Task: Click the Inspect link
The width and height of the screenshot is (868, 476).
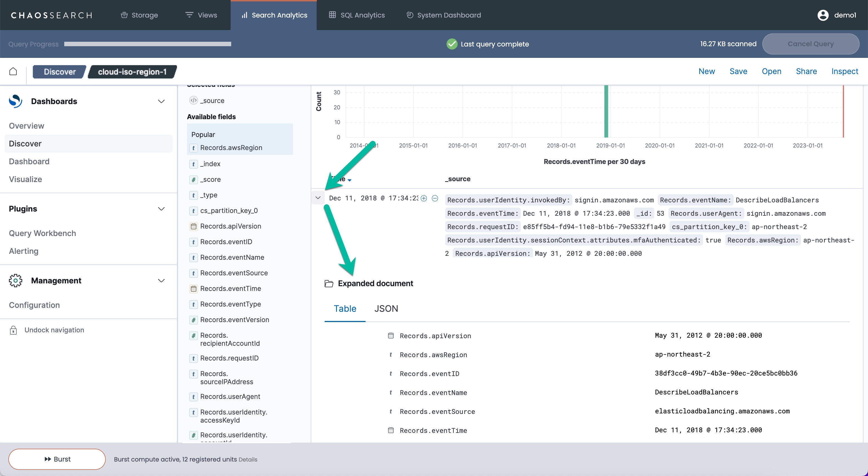Action: tap(844, 71)
